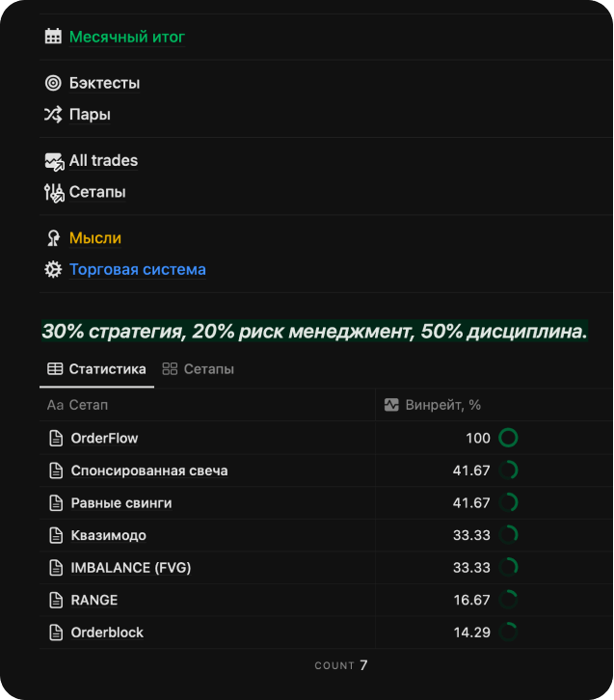Open the Торговая система page link
Screen dimensions: 614x700
pos(137,270)
